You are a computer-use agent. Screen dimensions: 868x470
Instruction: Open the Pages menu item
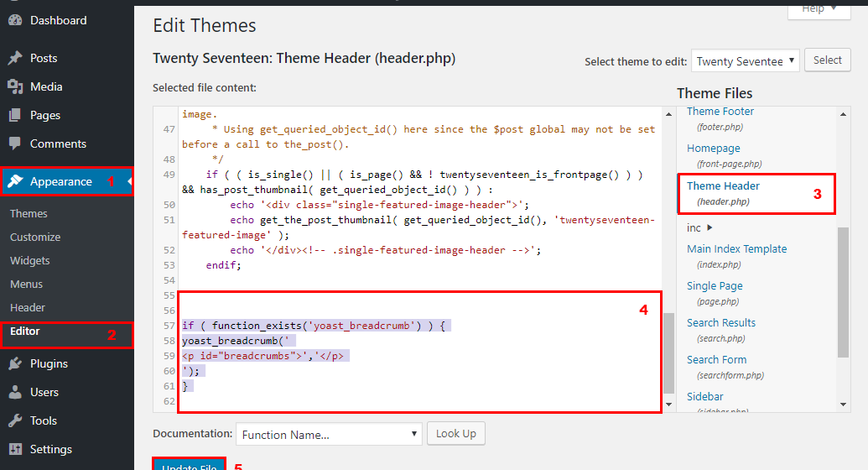(44, 115)
